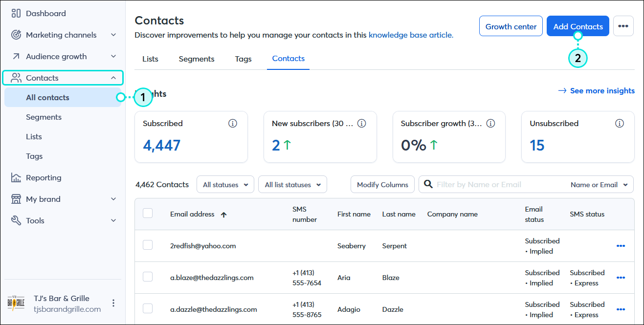Open the Dashboard icon in sidebar

pos(16,13)
